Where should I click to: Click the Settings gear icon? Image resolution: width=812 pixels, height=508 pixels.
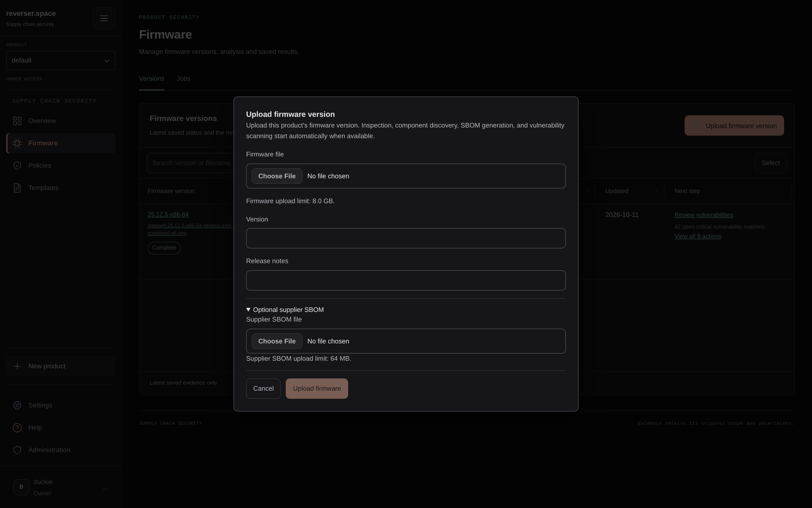tap(17, 405)
